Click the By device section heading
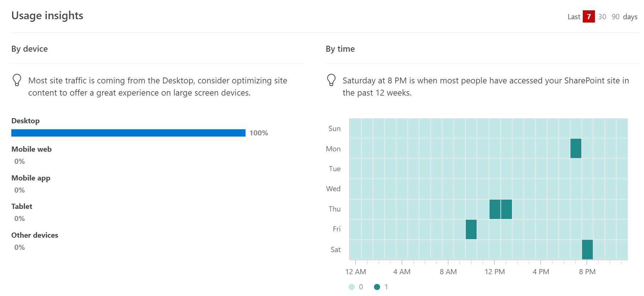Image resolution: width=644 pixels, height=296 pixels. pyautogui.click(x=30, y=49)
